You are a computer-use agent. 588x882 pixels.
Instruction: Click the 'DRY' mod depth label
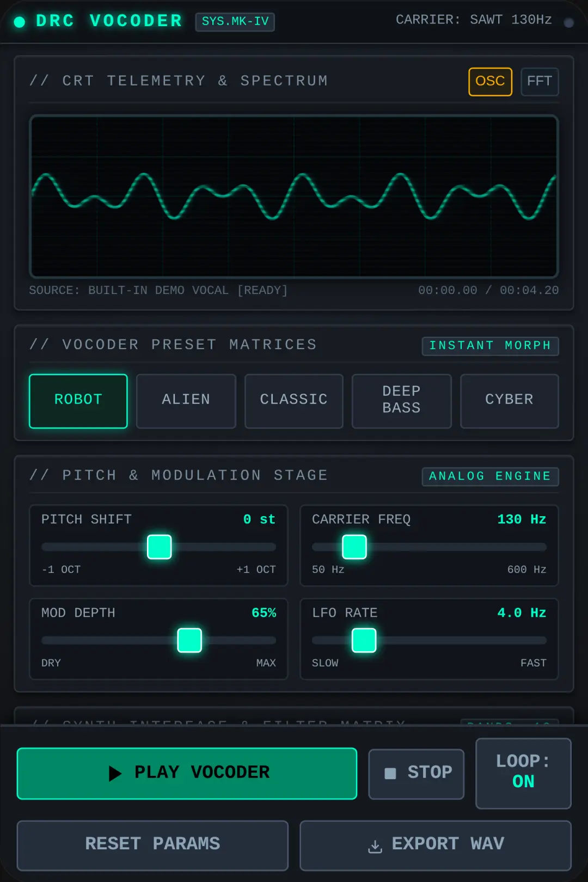tap(51, 664)
